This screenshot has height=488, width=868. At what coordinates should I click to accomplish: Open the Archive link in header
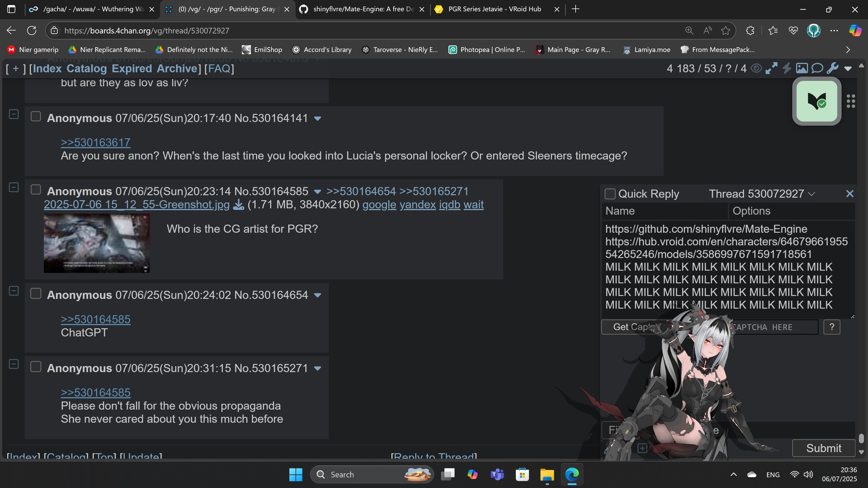click(177, 68)
